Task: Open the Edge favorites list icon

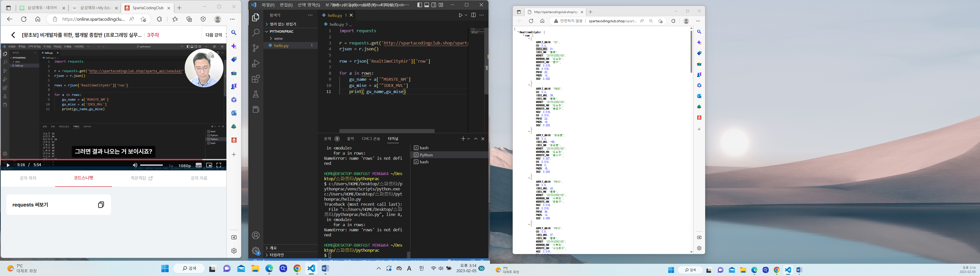Action: [175, 19]
